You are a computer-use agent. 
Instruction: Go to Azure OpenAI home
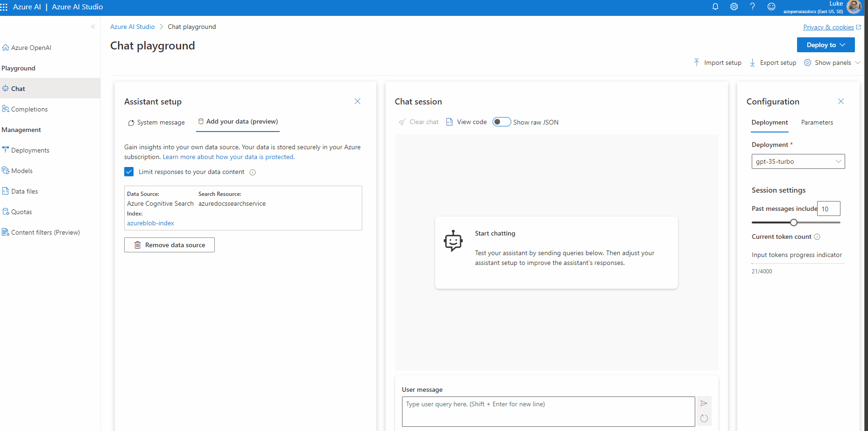pyautogui.click(x=27, y=48)
